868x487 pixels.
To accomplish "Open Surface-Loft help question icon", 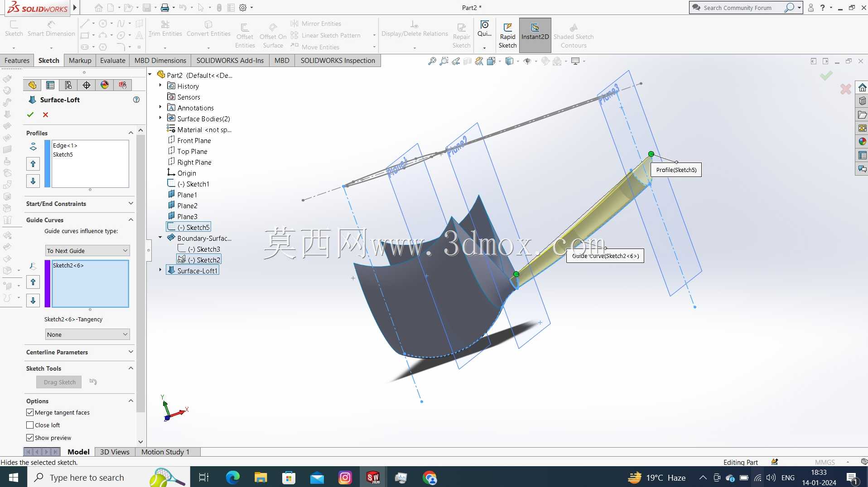I will (x=136, y=100).
